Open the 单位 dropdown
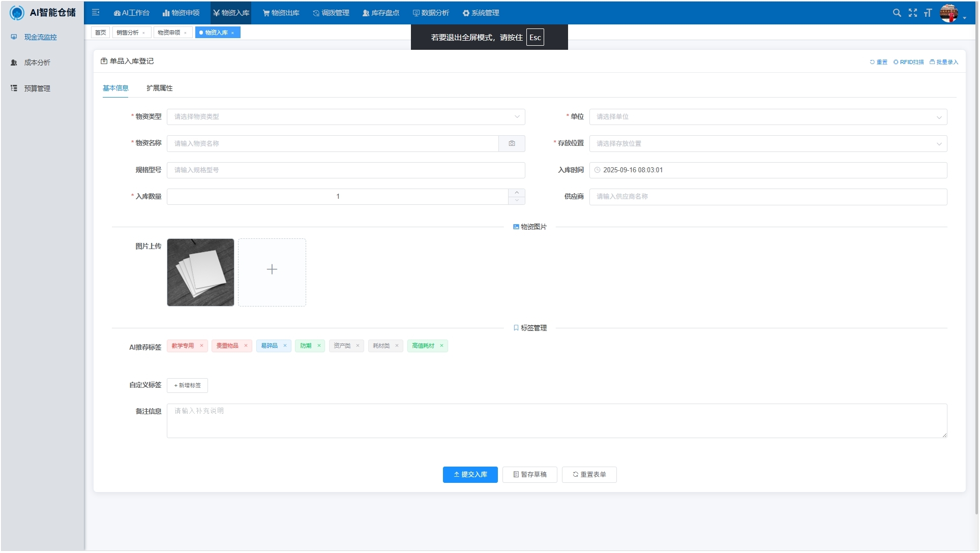 [767, 117]
